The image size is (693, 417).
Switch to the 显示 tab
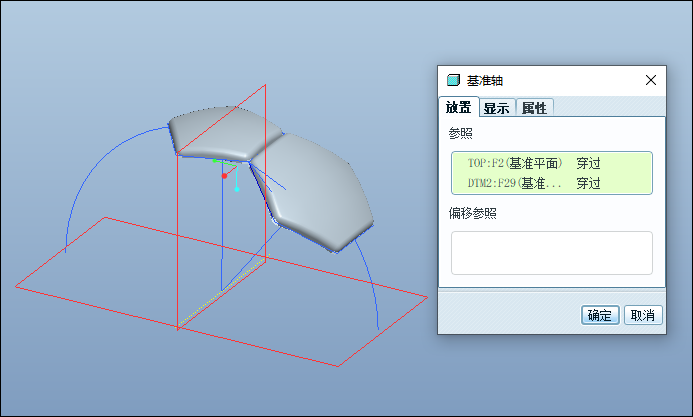coord(497,108)
